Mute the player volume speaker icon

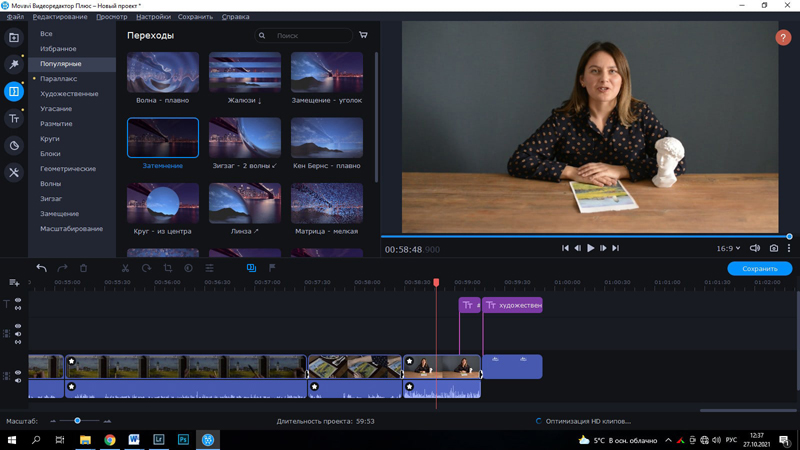point(755,248)
